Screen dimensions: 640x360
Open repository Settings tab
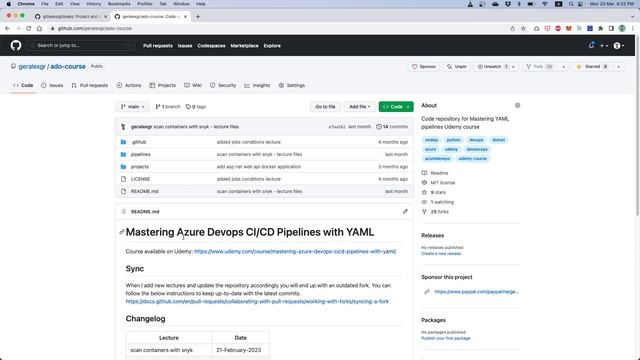[292, 85]
